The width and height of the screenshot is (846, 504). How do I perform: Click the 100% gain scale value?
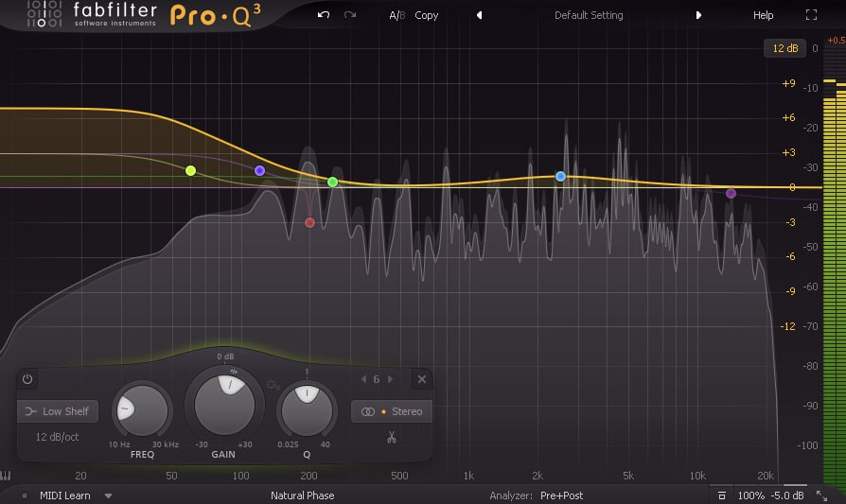750,495
